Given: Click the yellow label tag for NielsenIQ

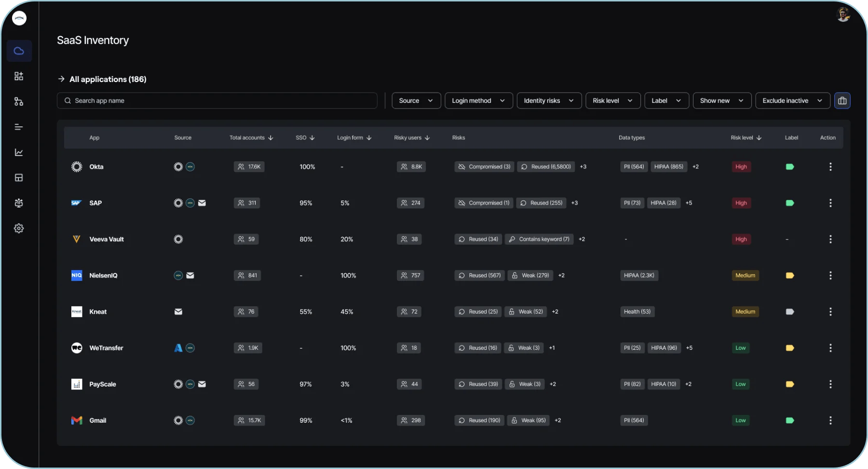Looking at the screenshot, I should (789, 276).
